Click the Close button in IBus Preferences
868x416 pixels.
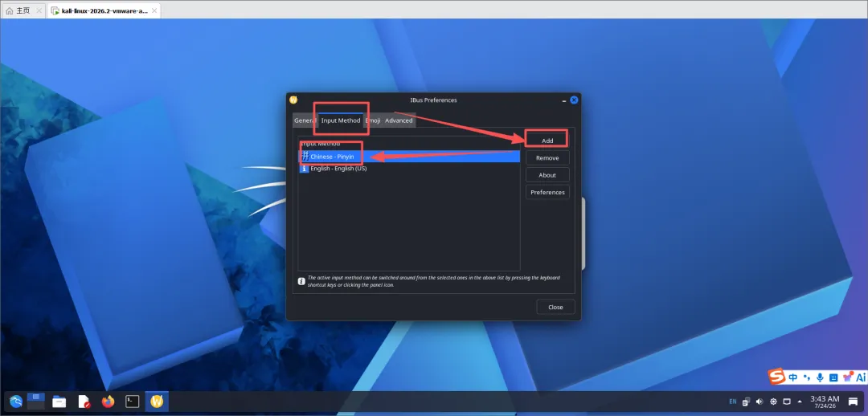tap(555, 307)
